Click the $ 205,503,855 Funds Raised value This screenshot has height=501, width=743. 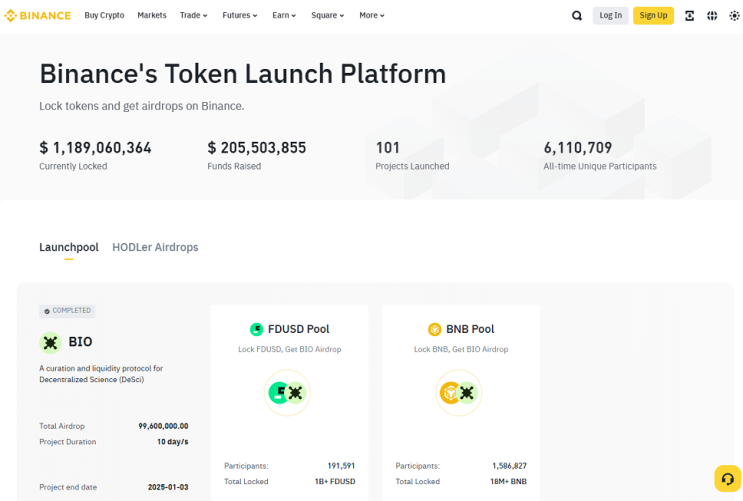click(257, 148)
